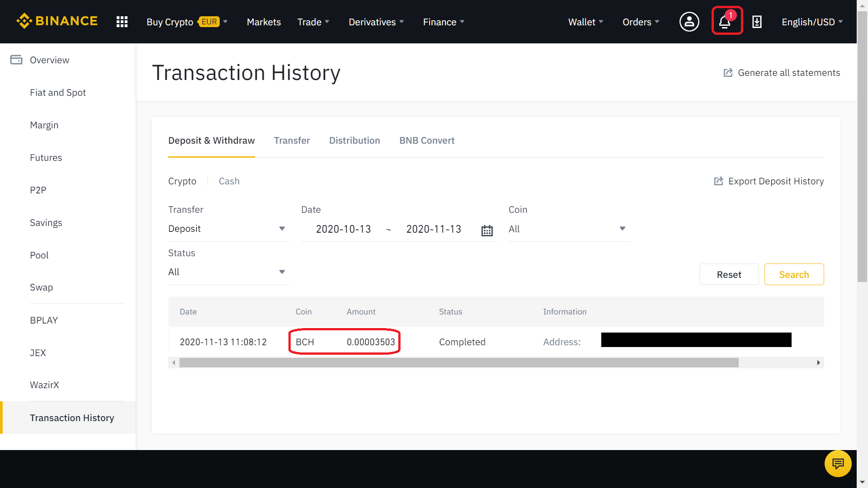Click the Completed status cell

[x=462, y=342]
